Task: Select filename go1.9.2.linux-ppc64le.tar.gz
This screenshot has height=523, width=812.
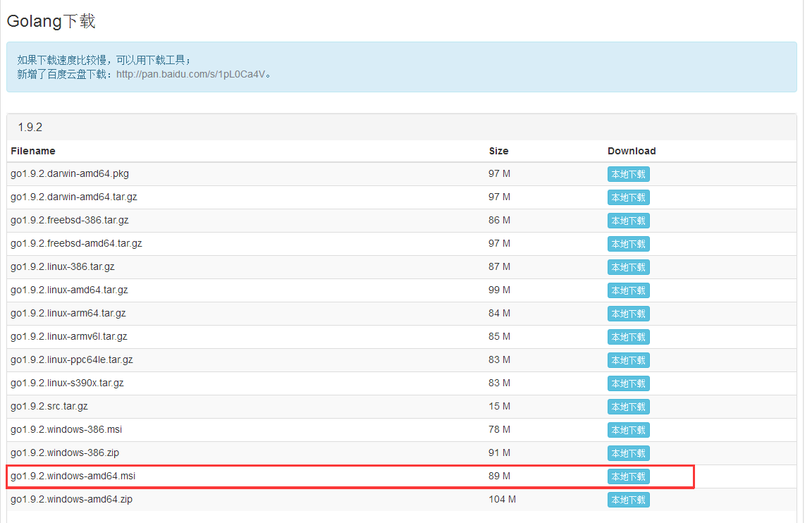Action: pos(72,360)
